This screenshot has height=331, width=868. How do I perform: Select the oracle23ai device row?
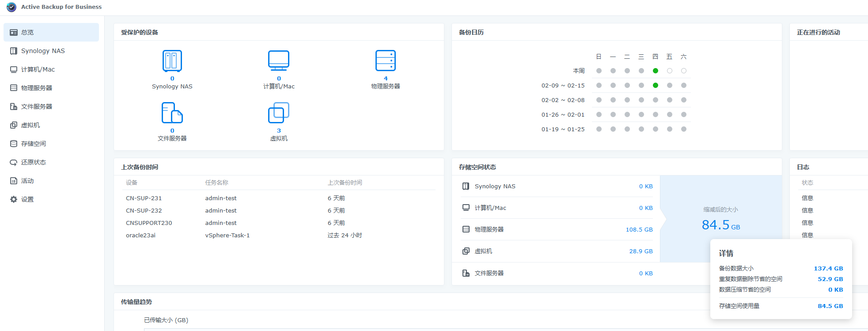click(279, 235)
